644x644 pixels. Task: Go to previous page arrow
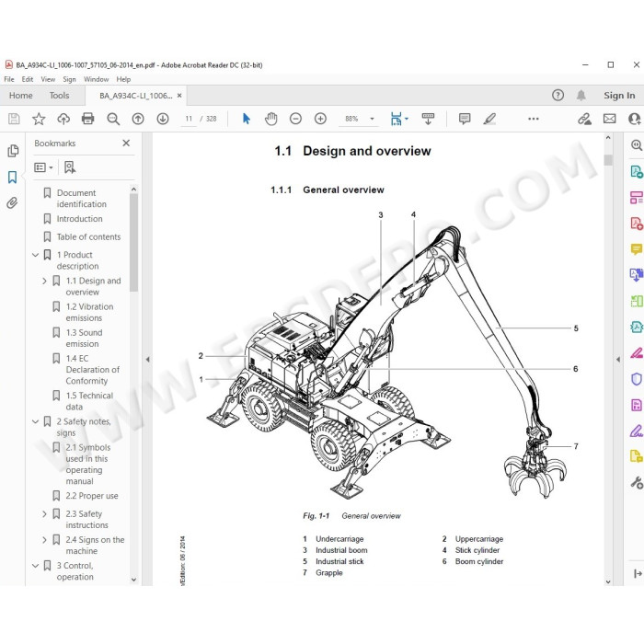click(138, 119)
